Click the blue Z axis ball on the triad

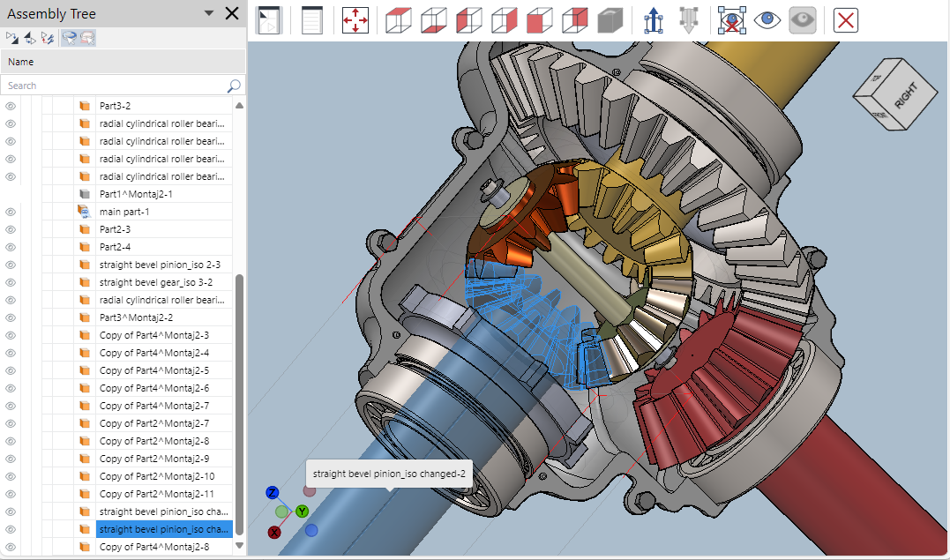coord(272,492)
